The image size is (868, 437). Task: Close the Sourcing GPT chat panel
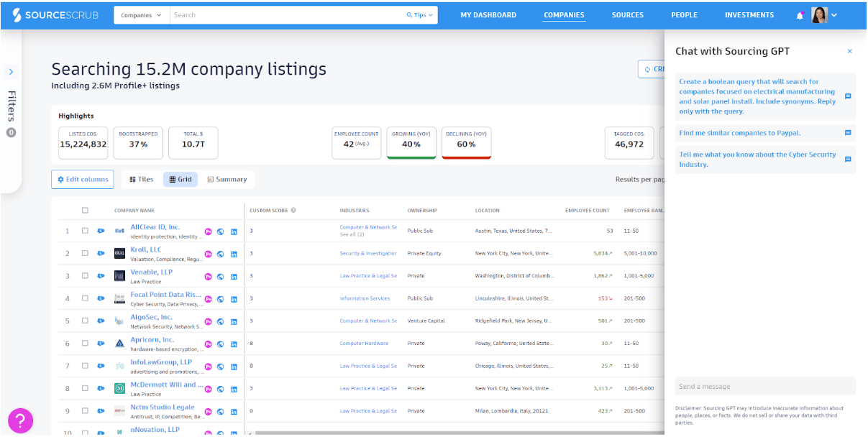coord(849,52)
